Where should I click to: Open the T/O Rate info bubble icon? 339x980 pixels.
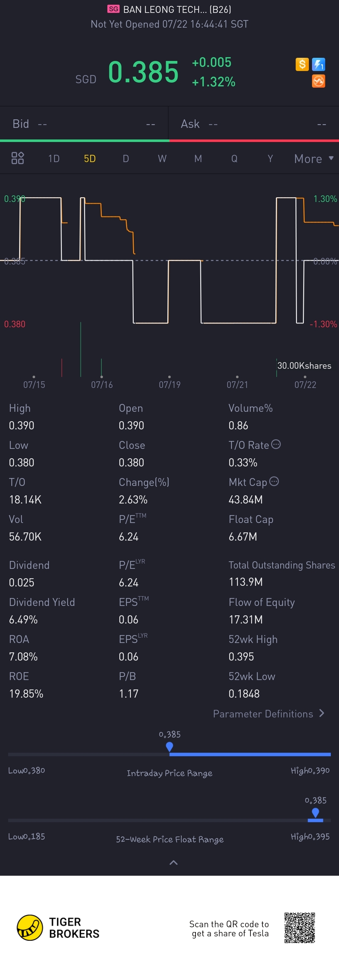pyautogui.click(x=276, y=444)
